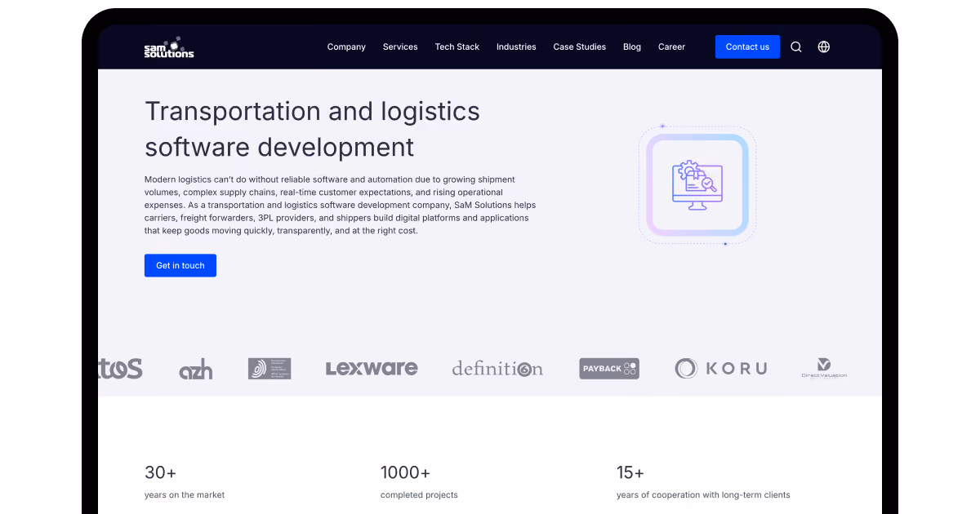Open the Tech Stack menu
980x514 pixels.
[x=457, y=47]
